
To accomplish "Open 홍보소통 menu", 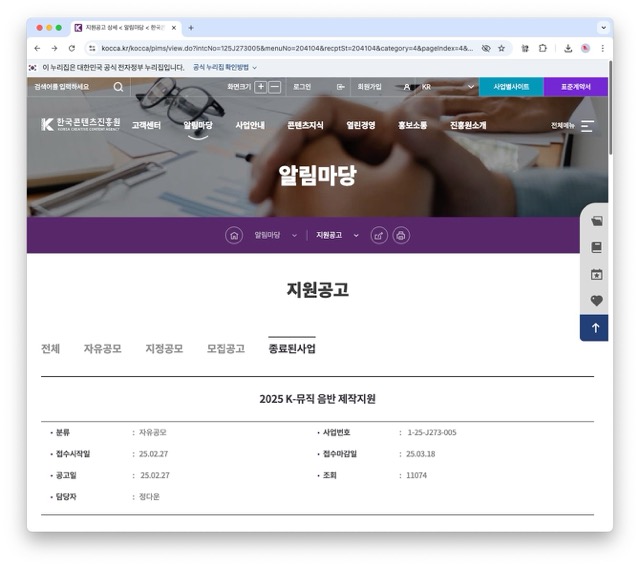I will click(x=413, y=125).
